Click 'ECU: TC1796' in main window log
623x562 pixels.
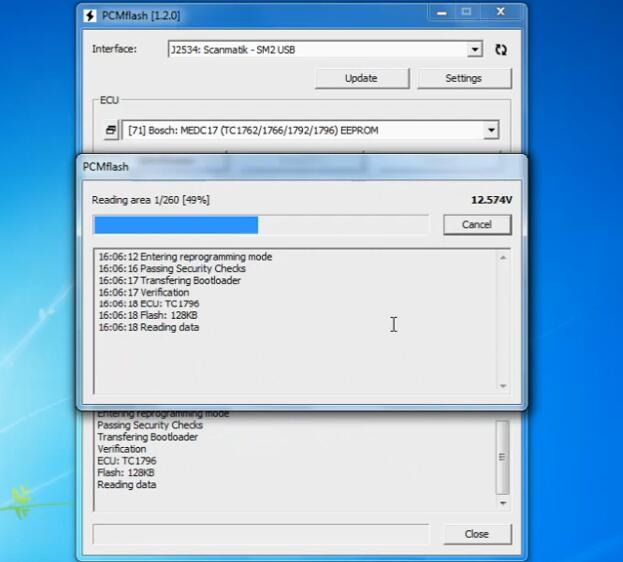coord(127,461)
